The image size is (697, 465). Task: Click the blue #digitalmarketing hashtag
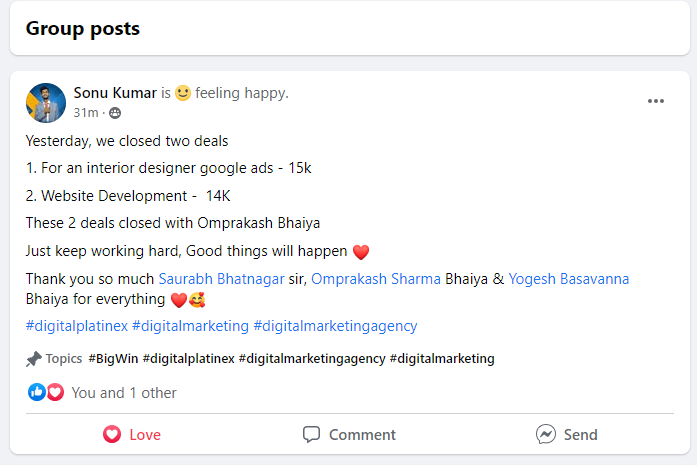[190, 325]
